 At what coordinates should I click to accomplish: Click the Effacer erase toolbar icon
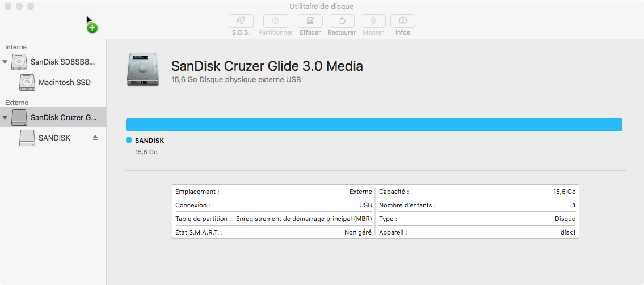(x=310, y=21)
